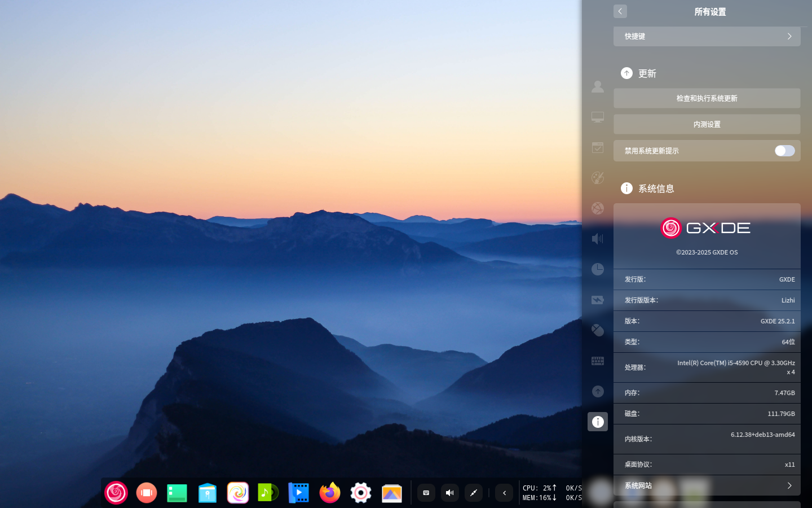Expand the 系统网站 row
Viewport: 812px width, 508px height.
[707, 485]
